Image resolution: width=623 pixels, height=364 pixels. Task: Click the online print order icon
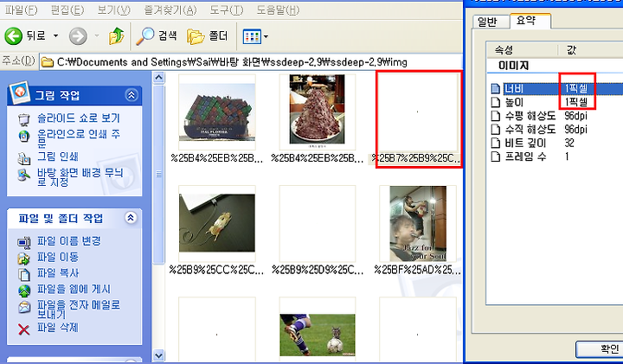click(24, 137)
